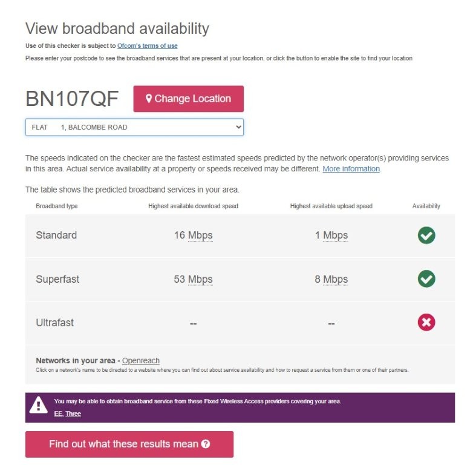Click the 16 Mbps Standard download speed
Image resolution: width=476 pixels, height=465 pixels.
(193, 236)
